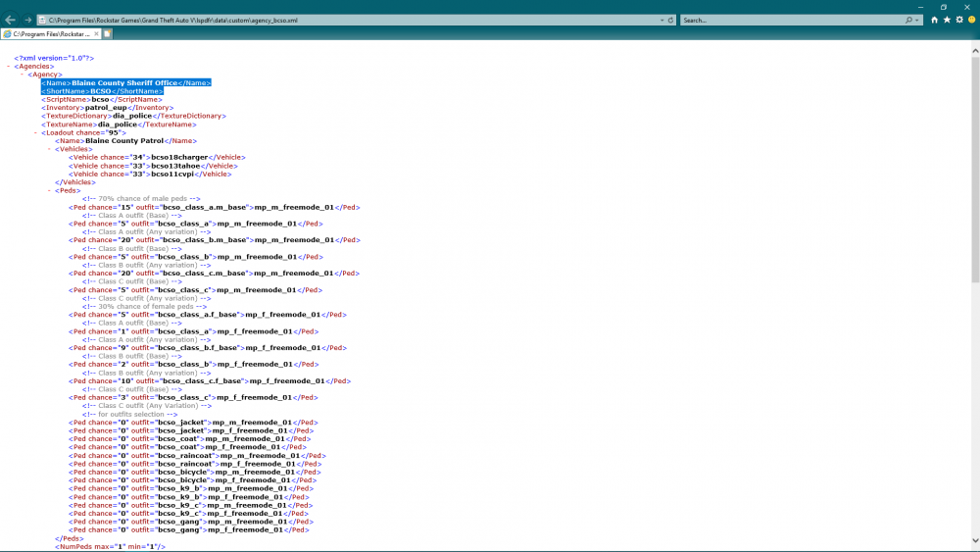
Task: Click the bcso18charger vehicle line
Action: 157,158
